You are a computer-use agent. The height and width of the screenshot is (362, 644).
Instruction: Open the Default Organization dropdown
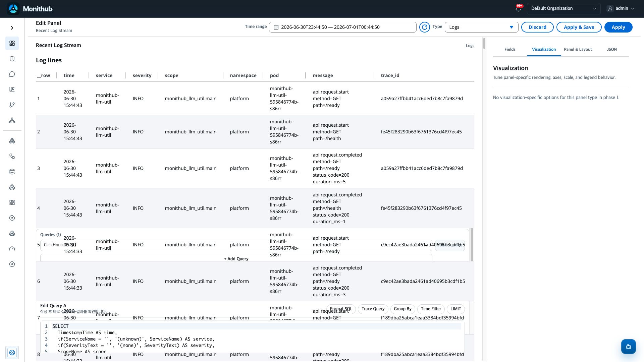(x=563, y=9)
